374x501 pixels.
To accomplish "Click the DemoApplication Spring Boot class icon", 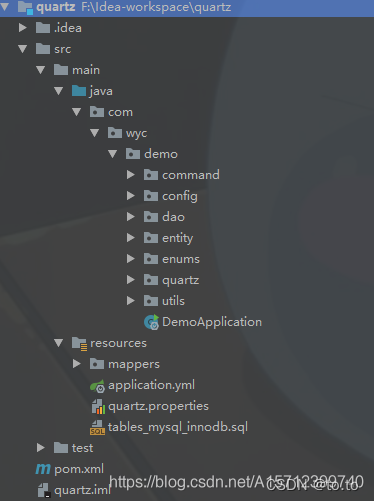I will point(151,322).
